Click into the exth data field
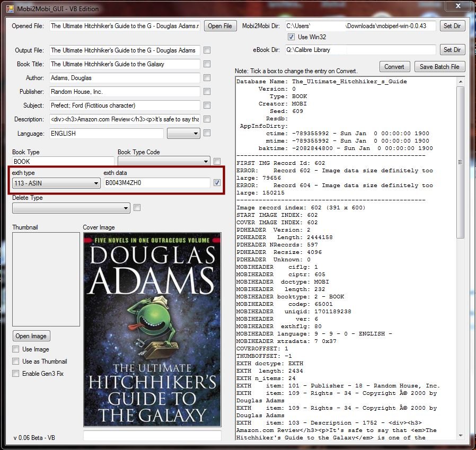Screen dimensions: 476x450 pyautogui.click(x=157, y=183)
